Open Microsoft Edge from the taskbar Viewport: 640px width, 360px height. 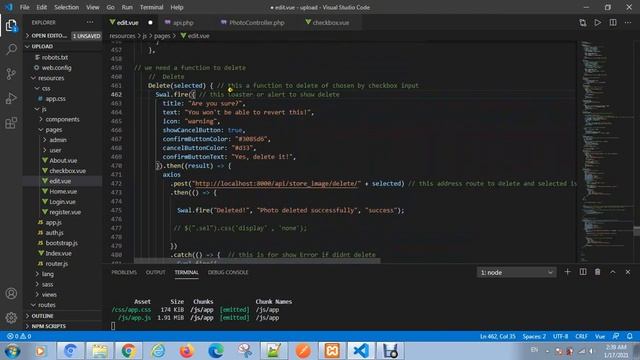pyautogui.click(x=216, y=351)
